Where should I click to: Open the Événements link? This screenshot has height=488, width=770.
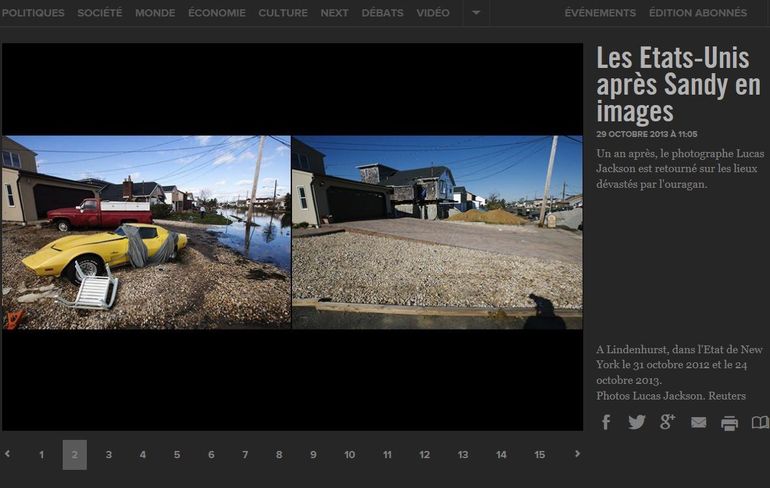(x=600, y=13)
